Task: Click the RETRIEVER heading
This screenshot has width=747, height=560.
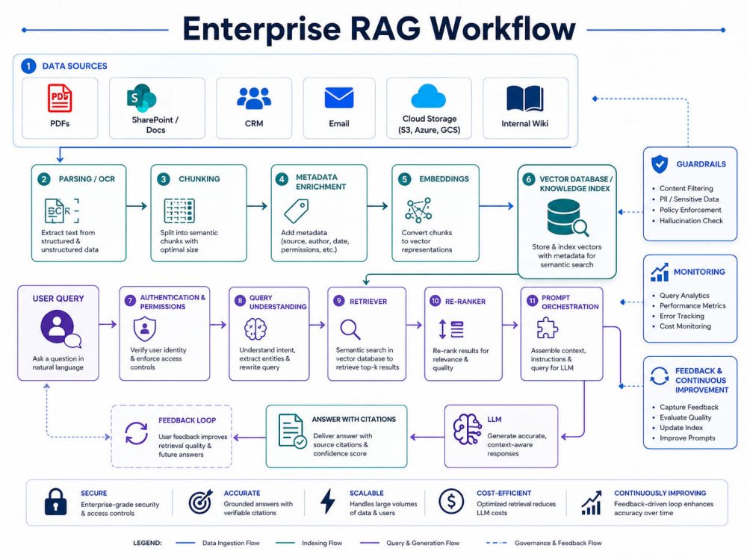Action: pyautogui.click(x=368, y=302)
